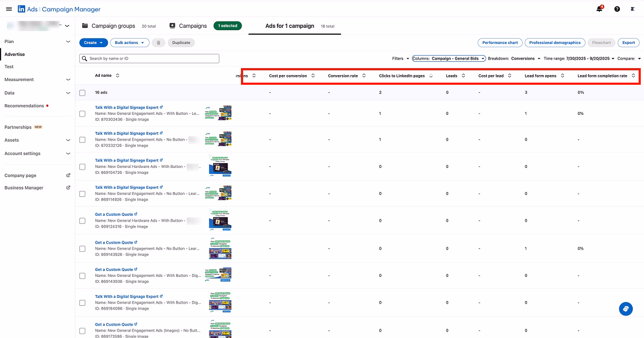Open the hamburger navigation menu
The width and height of the screenshot is (644, 338).
tap(9, 9)
